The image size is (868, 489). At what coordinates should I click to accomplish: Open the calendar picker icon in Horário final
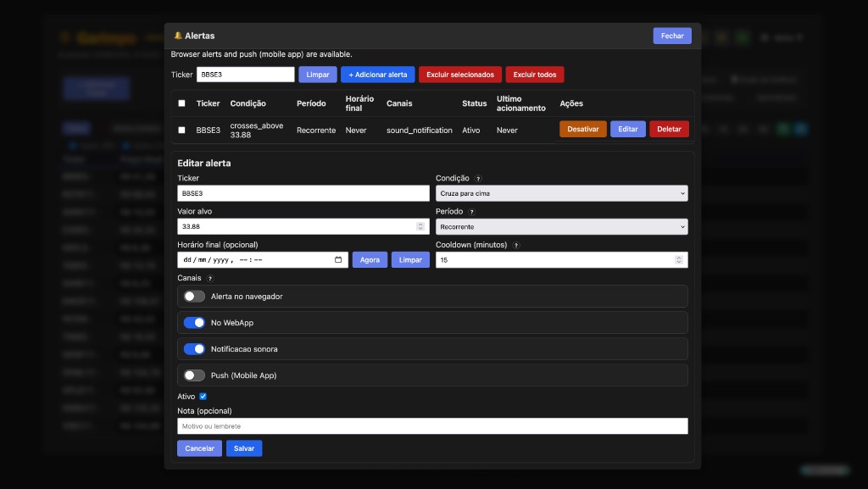[338, 259]
